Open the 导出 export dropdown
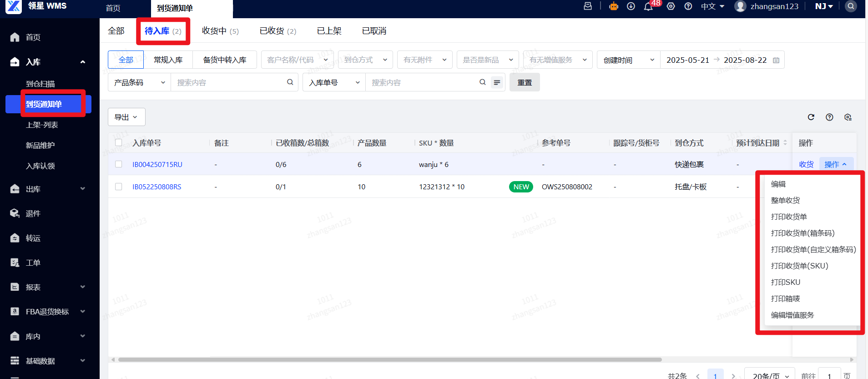 126,117
